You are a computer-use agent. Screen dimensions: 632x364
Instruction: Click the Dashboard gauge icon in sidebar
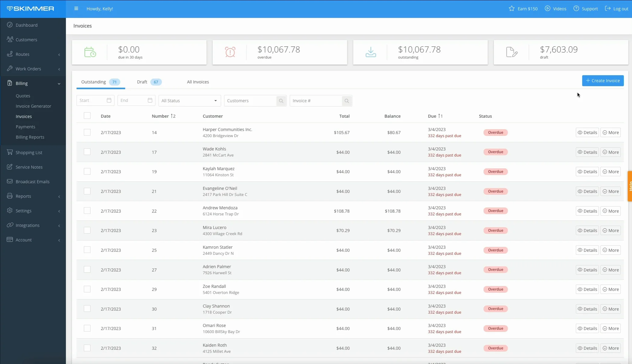[x=10, y=25]
